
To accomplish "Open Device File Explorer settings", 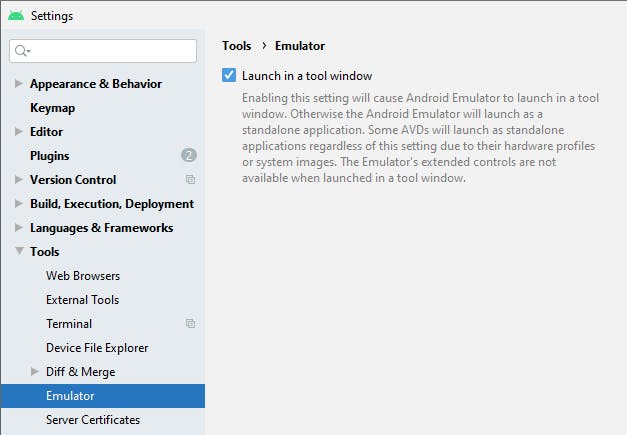I will point(97,348).
